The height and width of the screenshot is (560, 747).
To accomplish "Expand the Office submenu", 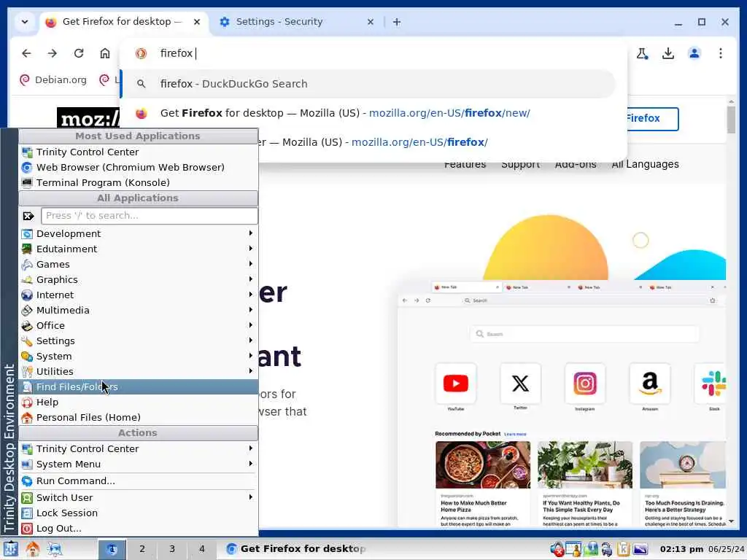I will click(139, 326).
